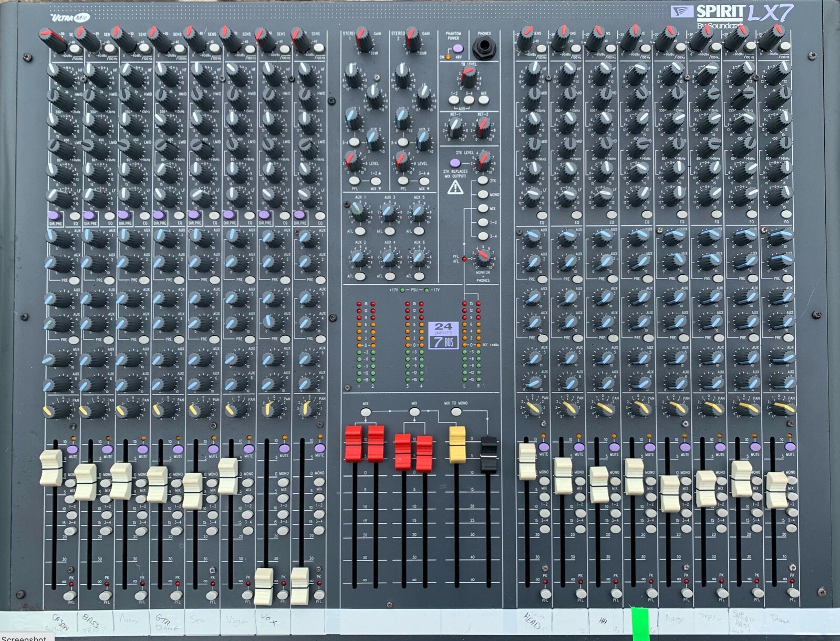Mute the HEAD channel

click(x=544, y=448)
